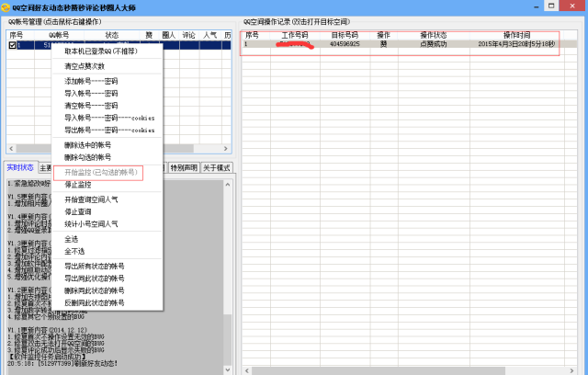Click the 工作号码 column header
Image resolution: width=588 pixels, height=375 pixels.
[295, 35]
